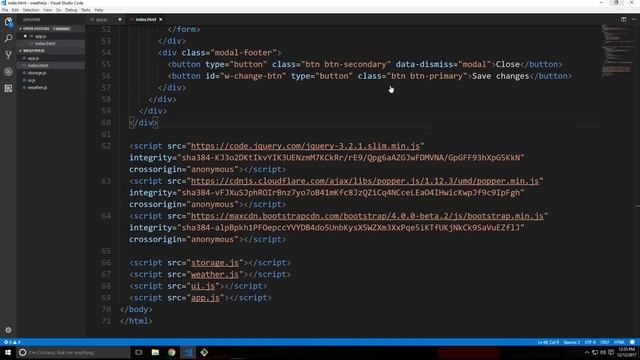The image size is (640, 360).
Task: Follow the ui.js script src link
Action: (x=203, y=286)
